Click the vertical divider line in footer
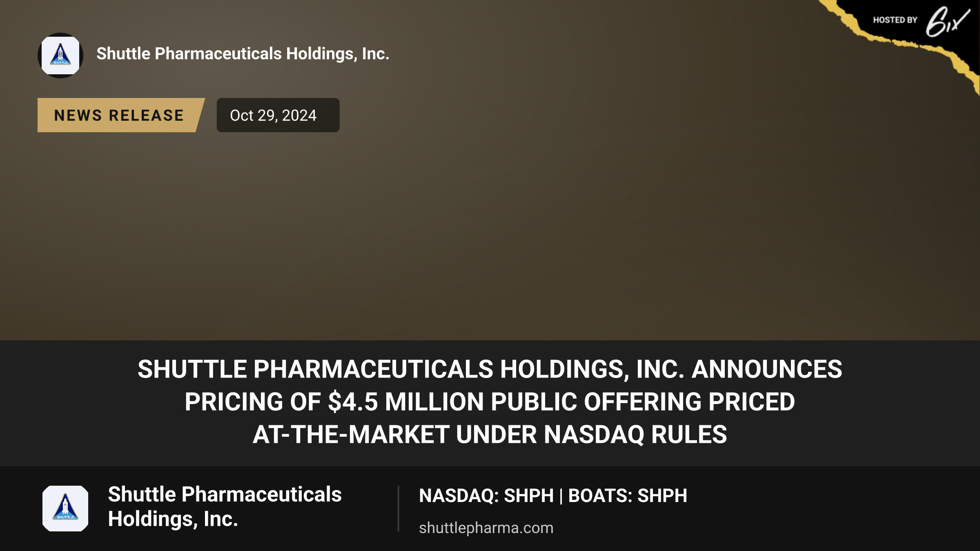Image resolution: width=980 pixels, height=551 pixels. tap(398, 509)
